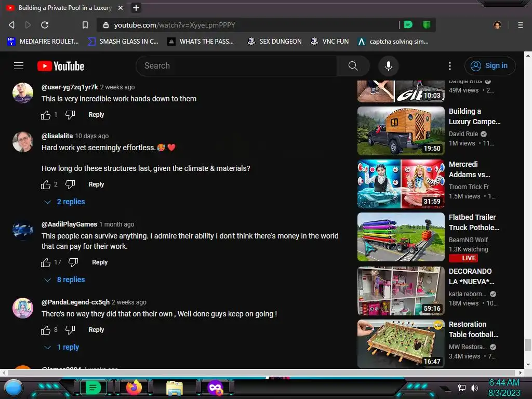Open YouTube settings three-dot menu
The height and width of the screenshot is (399, 532).
(x=450, y=66)
